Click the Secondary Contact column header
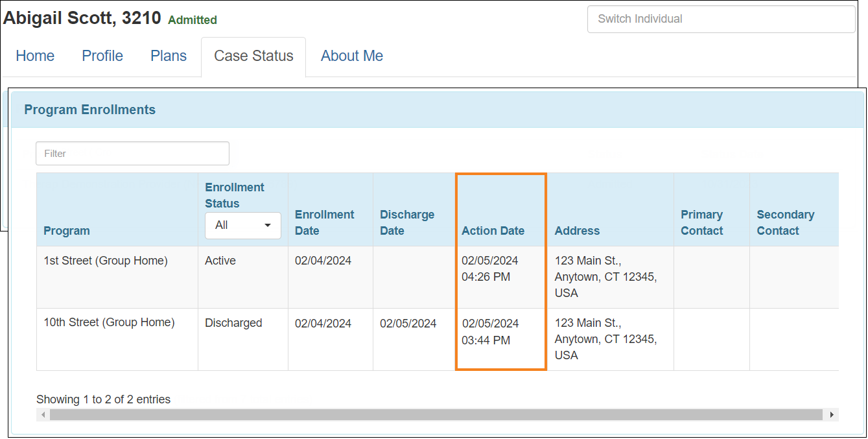 [x=785, y=222]
